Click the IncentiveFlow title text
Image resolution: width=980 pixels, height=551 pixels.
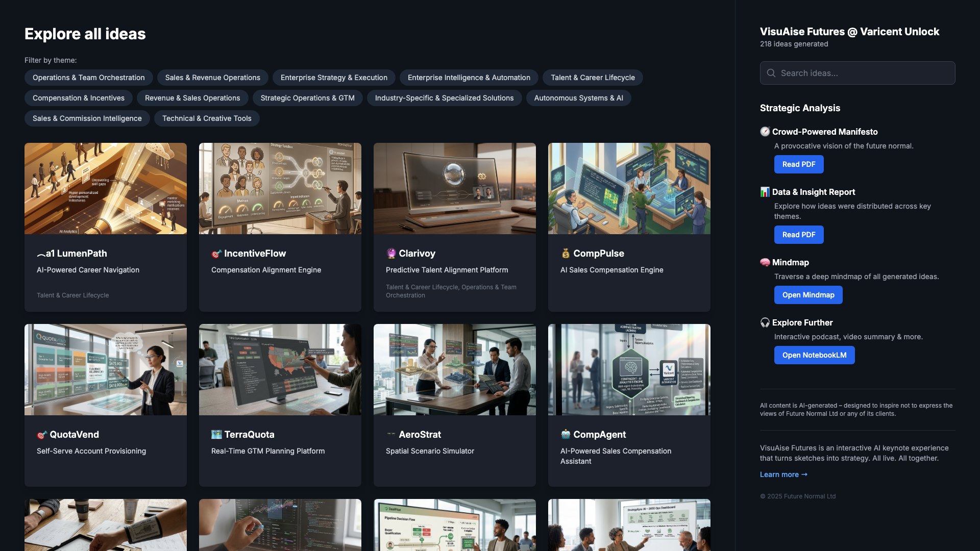(255, 254)
